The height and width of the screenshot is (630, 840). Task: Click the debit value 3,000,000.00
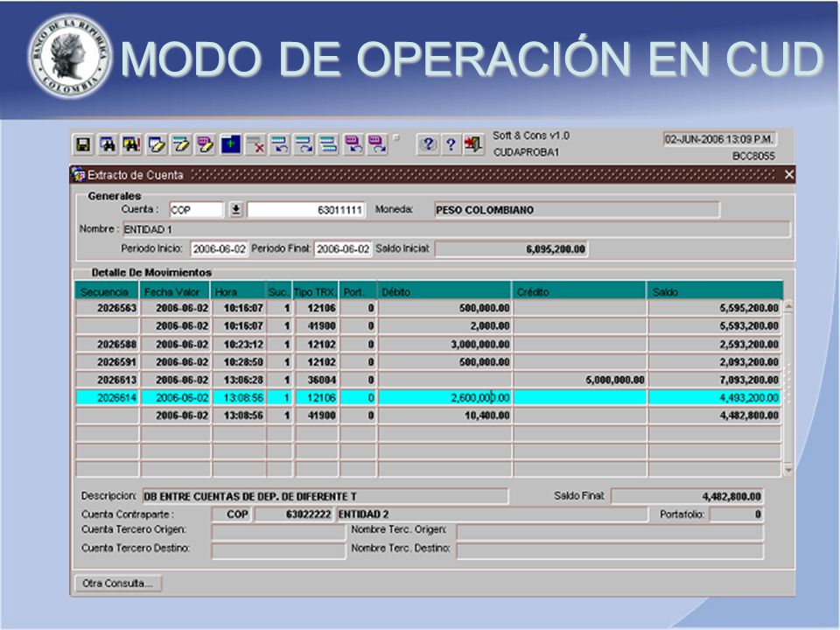(x=444, y=344)
